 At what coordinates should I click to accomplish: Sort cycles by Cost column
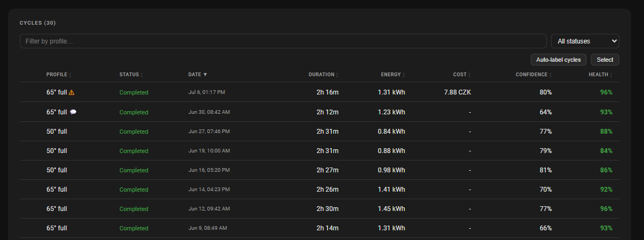click(462, 75)
